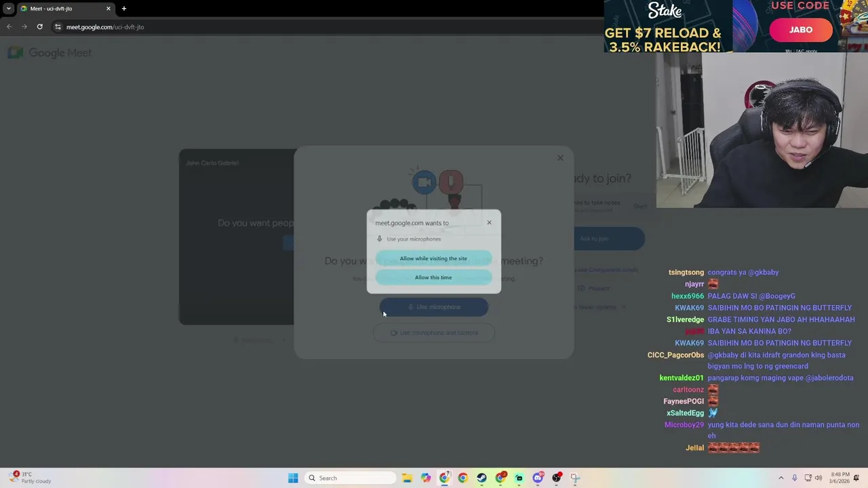
Task: Open Snipping Tool from taskbar
Action: pyautogui.click(x=575, y=478)
